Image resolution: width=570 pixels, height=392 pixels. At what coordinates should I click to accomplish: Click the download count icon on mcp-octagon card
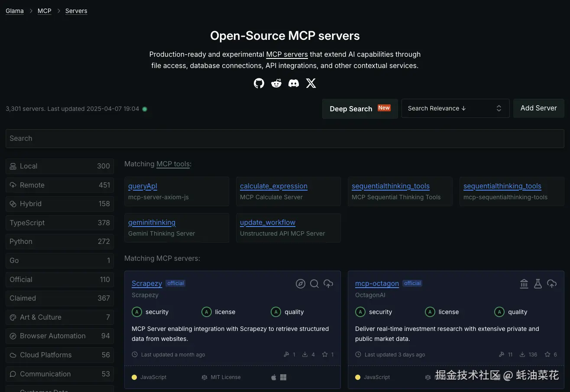coord(523,354)
